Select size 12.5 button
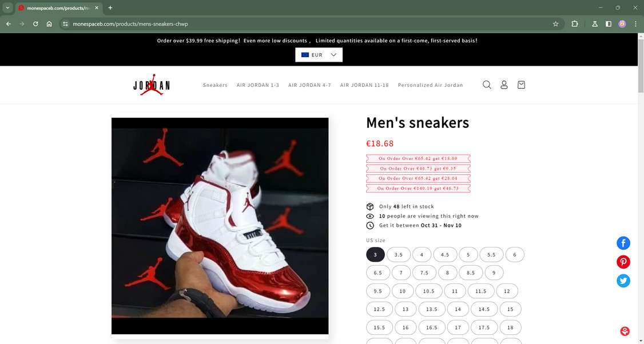 click(x=380, y=309)
